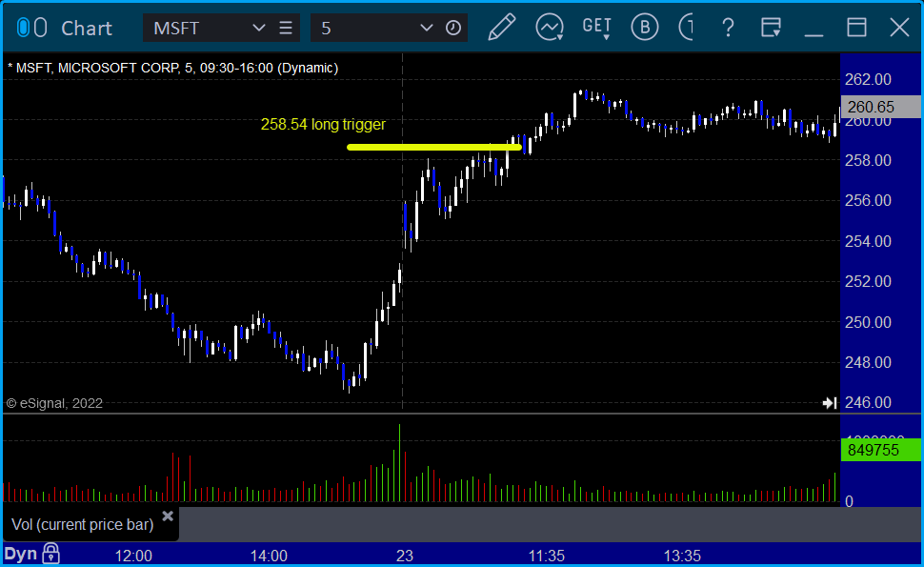Expand the MSFT symbol dropdown arrow
Screen dimensions: 924x567
pos(259,28)
